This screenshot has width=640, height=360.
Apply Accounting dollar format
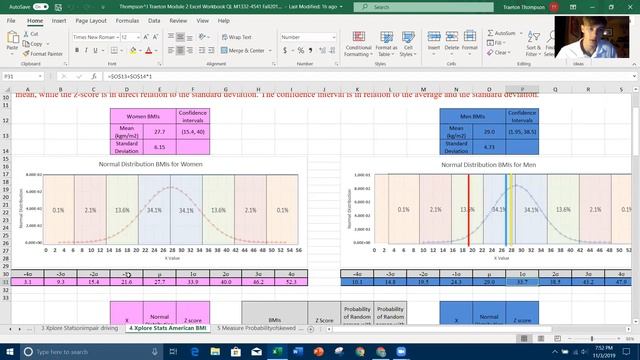284,51
